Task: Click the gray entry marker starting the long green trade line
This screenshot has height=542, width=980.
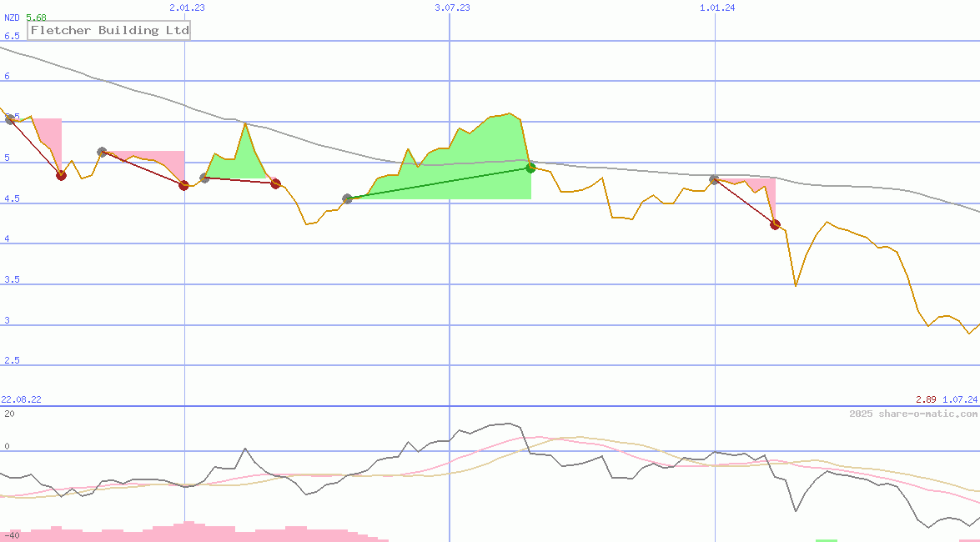Action: [348, 198]
